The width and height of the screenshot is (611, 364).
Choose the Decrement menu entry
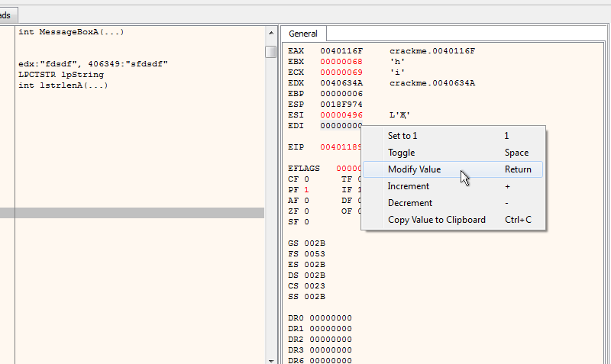(409, 203)
